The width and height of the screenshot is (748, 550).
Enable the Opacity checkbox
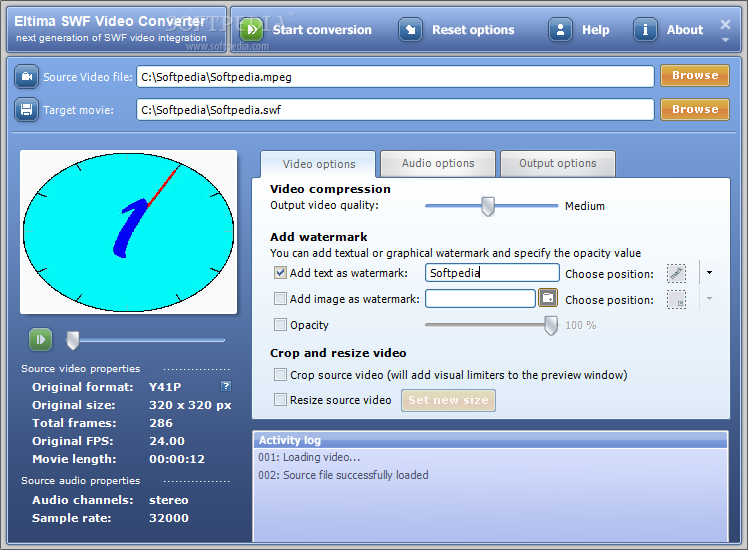coord(280,325)
